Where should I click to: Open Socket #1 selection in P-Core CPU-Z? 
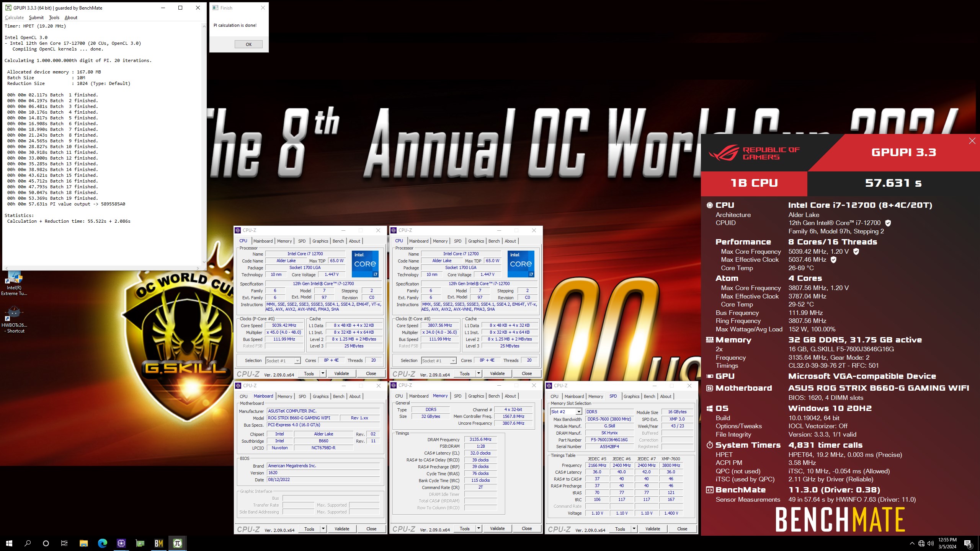283,360
